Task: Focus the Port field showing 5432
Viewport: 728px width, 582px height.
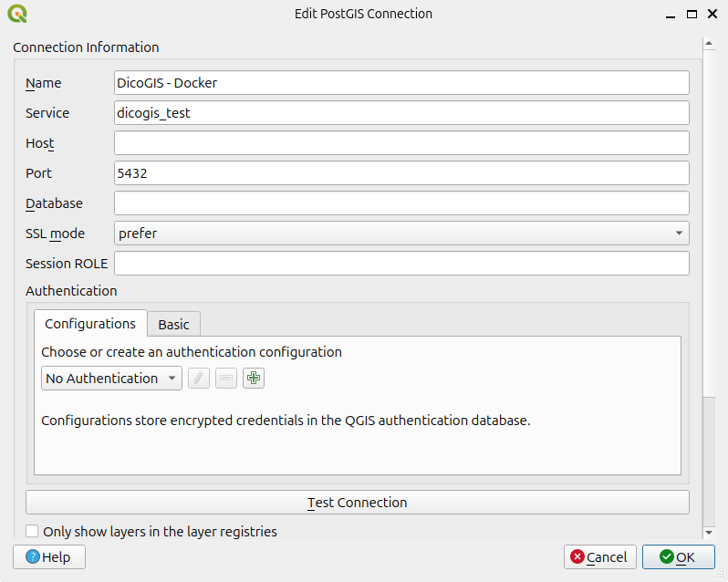Action: click(x=401, y=173)
